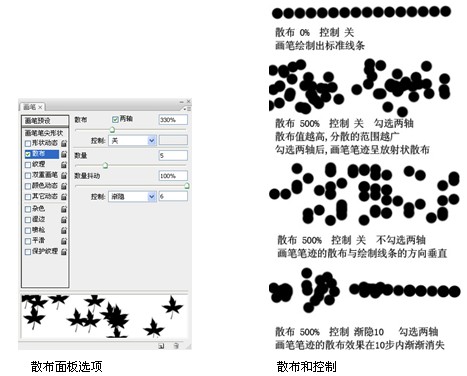
Task: Click the maple leaf brush stroke preview
Action: [104, 316]
